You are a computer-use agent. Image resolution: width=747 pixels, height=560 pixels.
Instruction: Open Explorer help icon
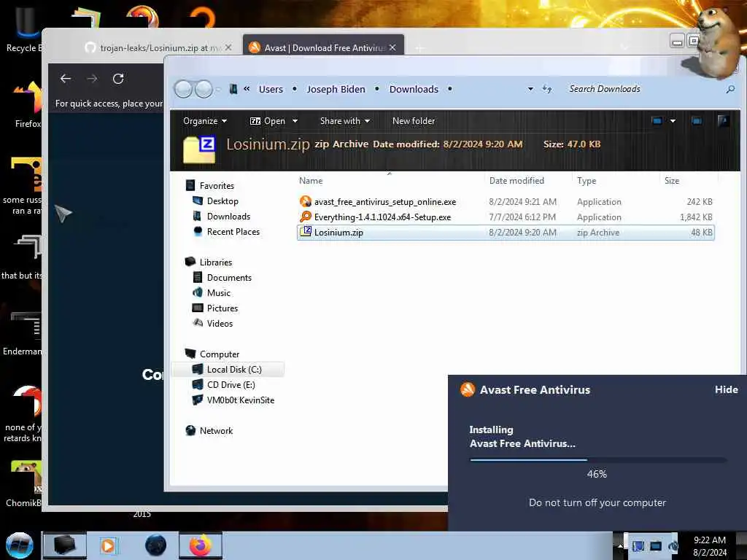(x=723, y=121)
